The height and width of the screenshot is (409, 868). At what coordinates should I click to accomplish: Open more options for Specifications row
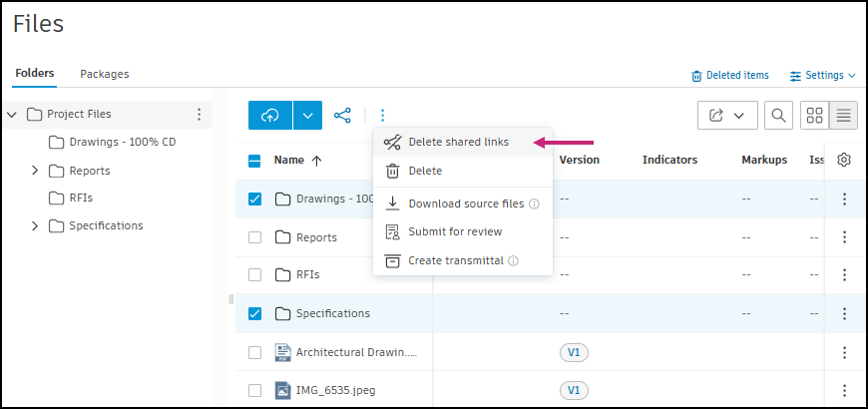tap(844, 313)
